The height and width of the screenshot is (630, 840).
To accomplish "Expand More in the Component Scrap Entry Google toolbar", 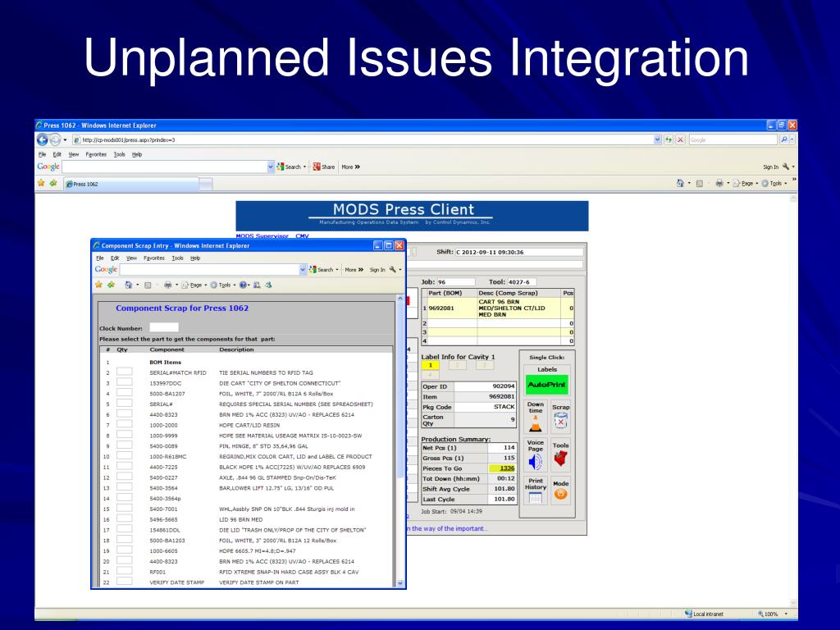I will [354, 269].
